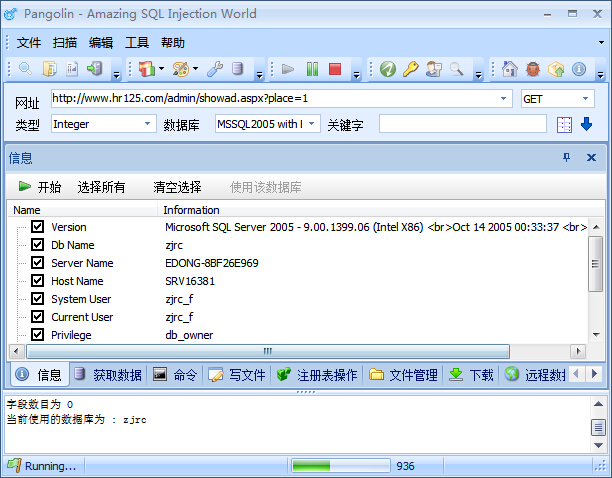Screen dimensions: 612x478
Task: Click the home house icon
Action: click(x=510, y=69)
